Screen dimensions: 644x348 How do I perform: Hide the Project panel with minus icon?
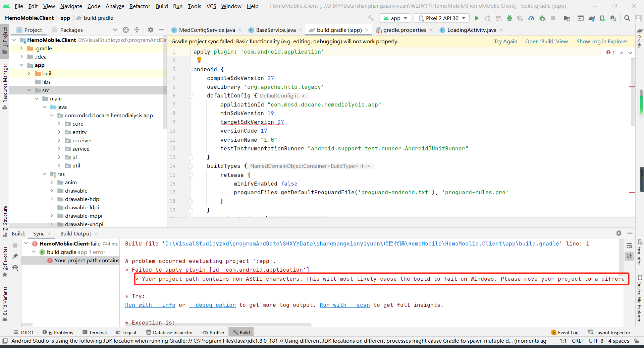161,30
